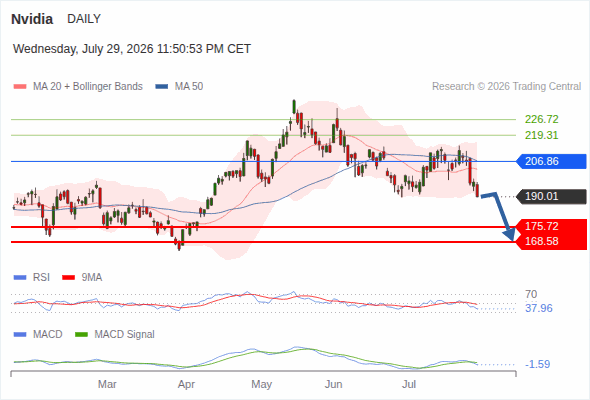Click the MA 50 legend swatch
The image size is (590, 400).
[162, 87]
